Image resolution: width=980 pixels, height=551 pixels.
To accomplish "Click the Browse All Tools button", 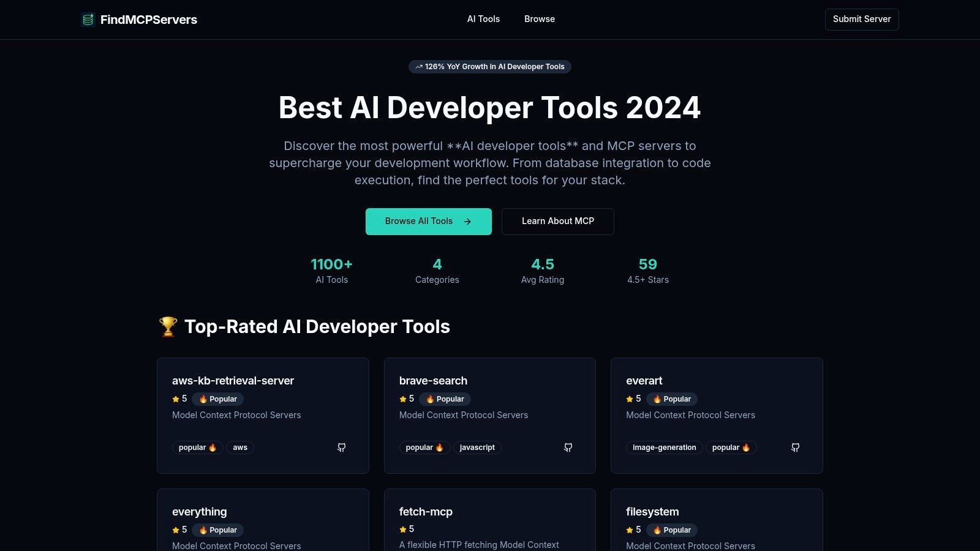I will click(x=429, y=222).
